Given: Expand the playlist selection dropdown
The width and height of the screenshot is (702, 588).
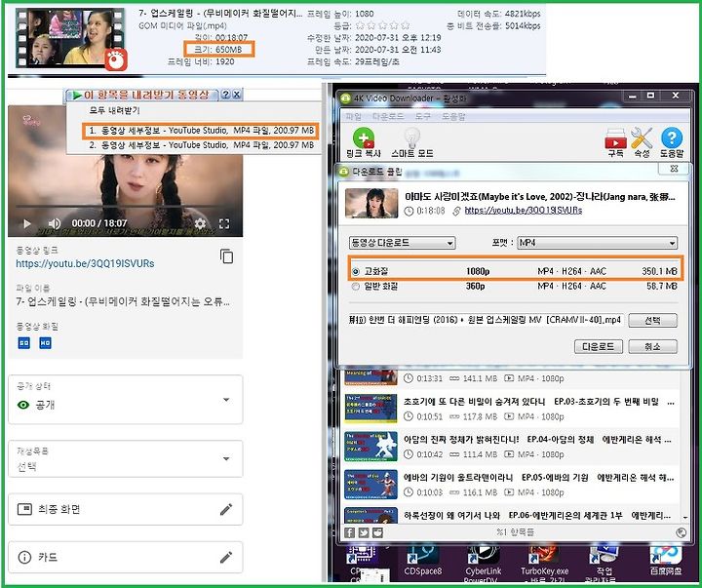Looking at the screenshot, I should pos(226,458).
